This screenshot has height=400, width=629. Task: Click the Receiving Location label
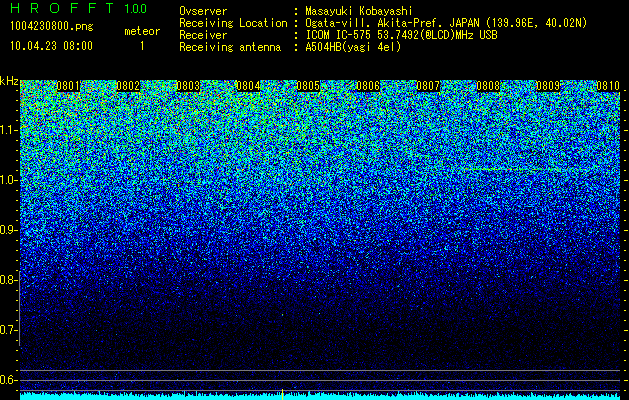pyautogui.click(x=233, y=23)
